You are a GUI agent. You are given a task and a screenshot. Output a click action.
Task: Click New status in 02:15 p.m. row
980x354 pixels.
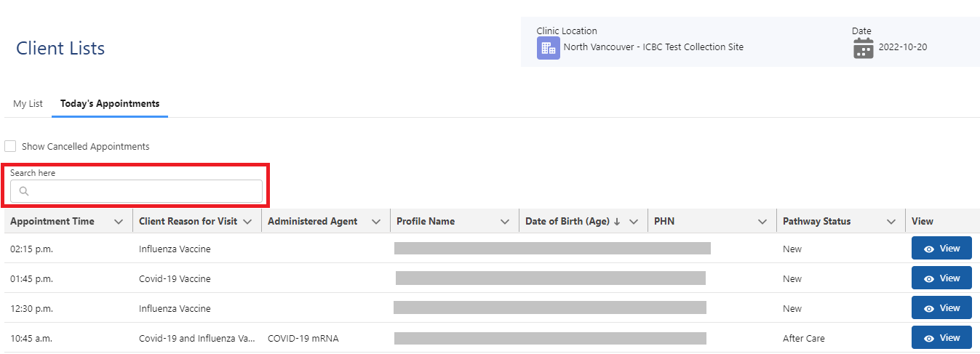click(792, 249)
